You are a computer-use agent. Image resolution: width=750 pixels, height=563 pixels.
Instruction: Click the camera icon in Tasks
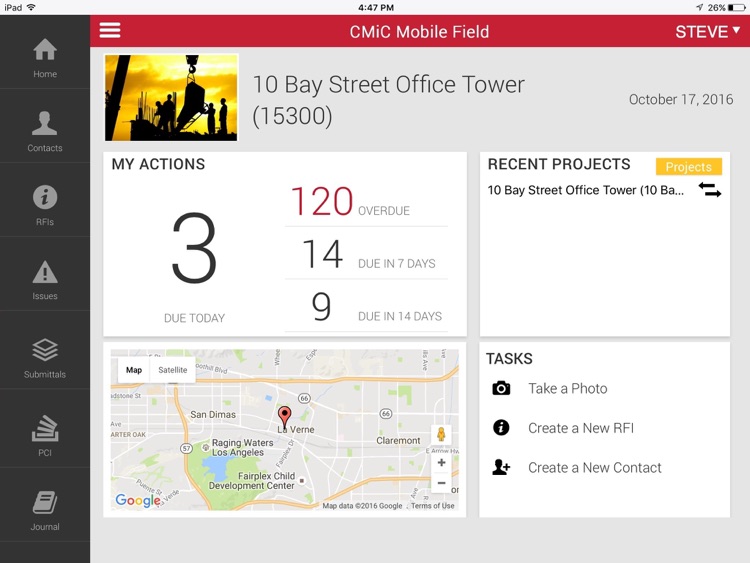[501, 388]
